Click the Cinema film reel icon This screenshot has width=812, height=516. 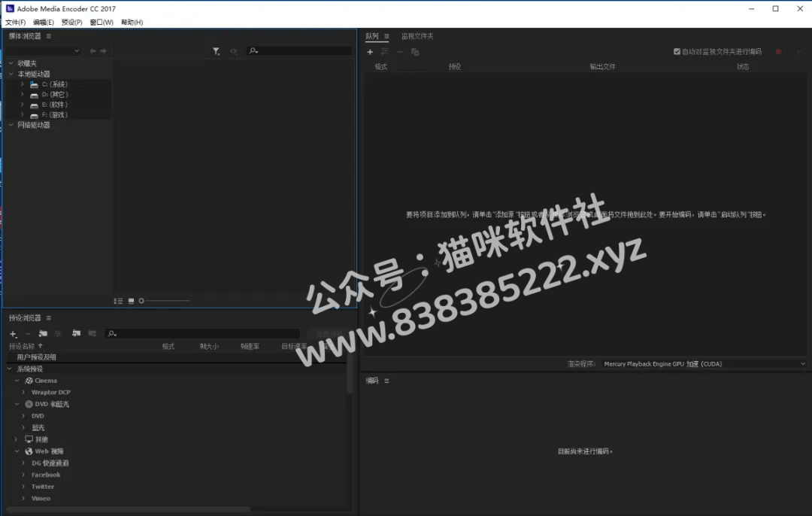(x=29, y=381)
